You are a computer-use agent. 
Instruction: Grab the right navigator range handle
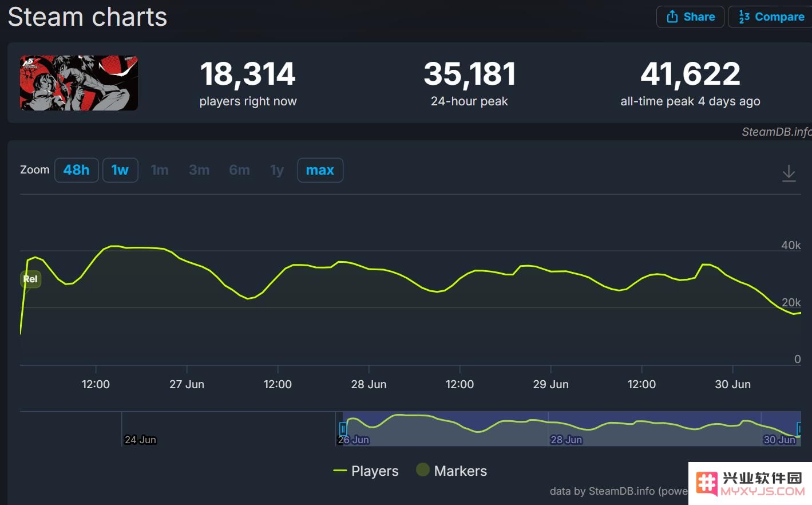pos(799,428)
